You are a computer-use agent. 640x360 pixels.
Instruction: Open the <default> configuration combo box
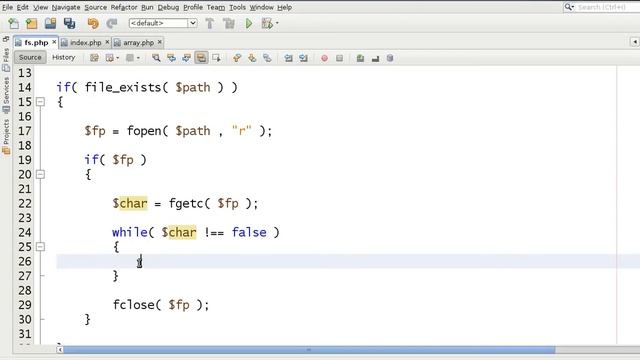point(163,23)
